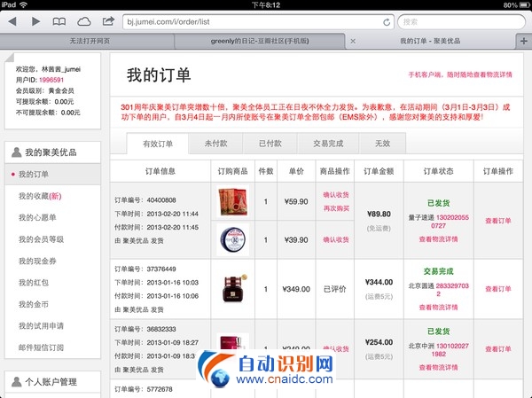Click 查看订单 for order 40400808
Screen dimensions: 532x398
coord(498,221)
